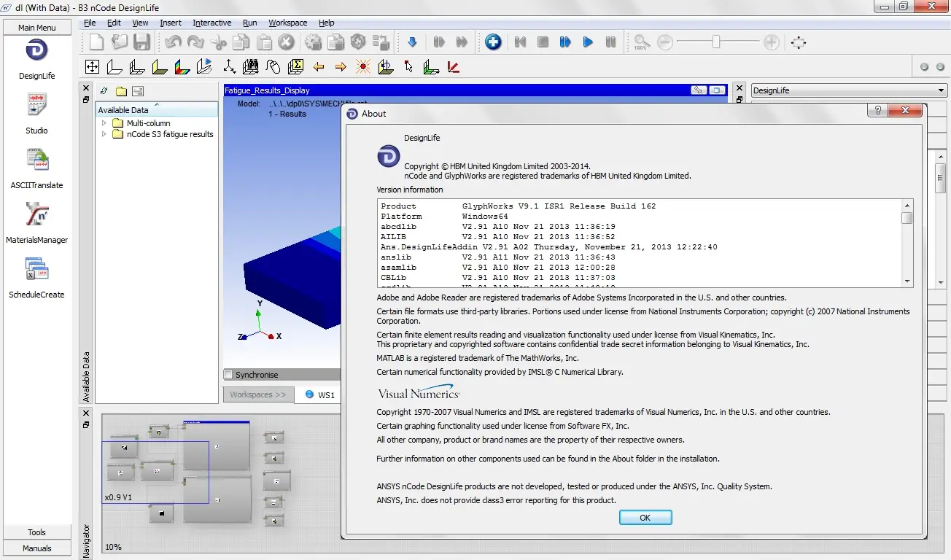Image resolution: width=951 pixels, height=560 pixels.
Task: Click the fit-to-window crosshair icon
Action: coord(799,42)
